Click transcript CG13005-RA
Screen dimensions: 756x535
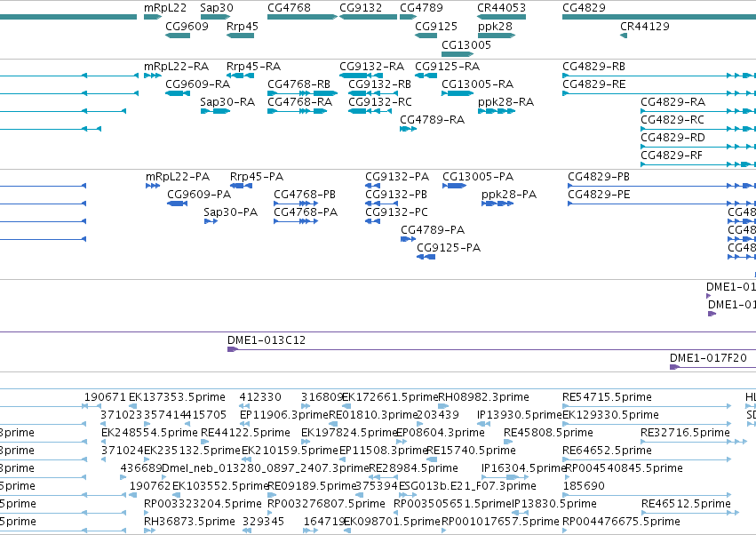pyautogui.click(x=458, y=93)
